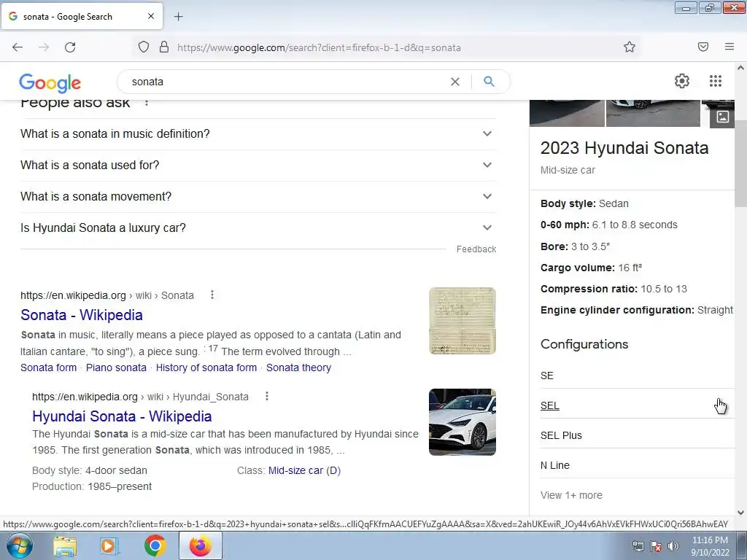
Task: Go back using the browser back arrow
Action: coord(18,47)
